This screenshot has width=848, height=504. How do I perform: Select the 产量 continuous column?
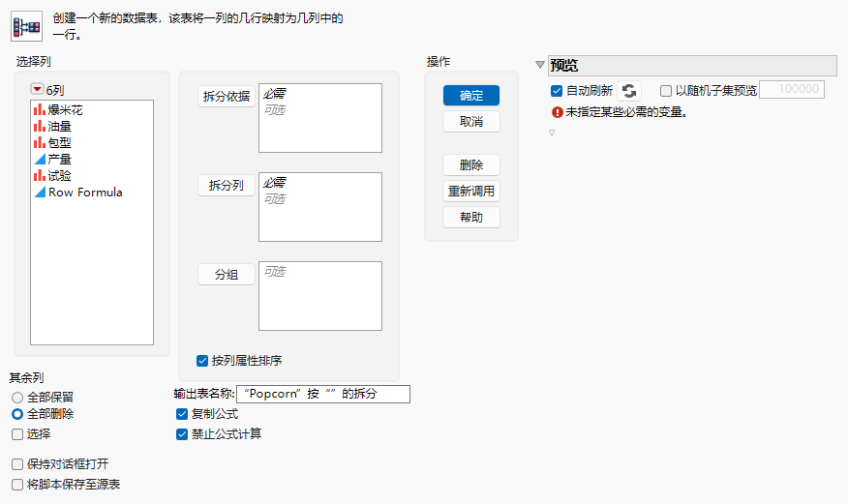tap(52, 160)
